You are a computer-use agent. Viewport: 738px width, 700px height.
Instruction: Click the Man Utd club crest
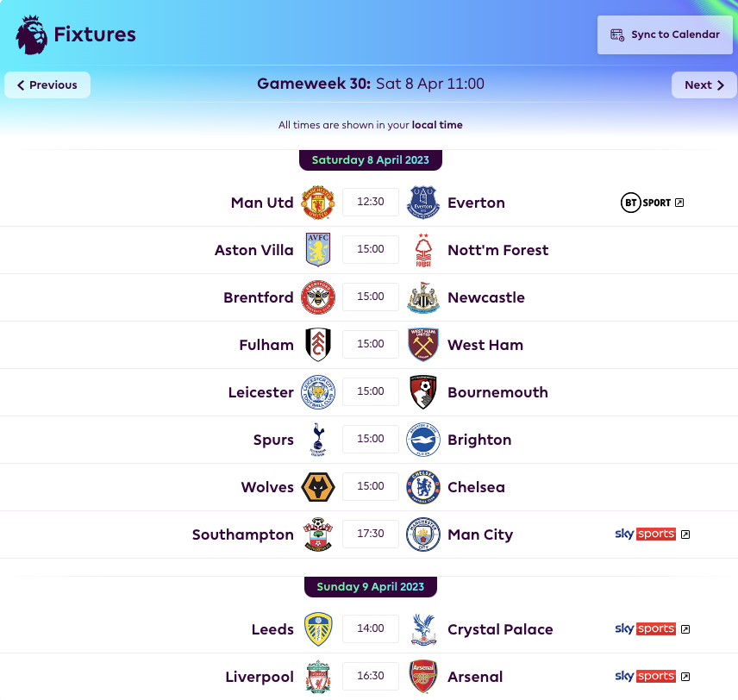318,203
